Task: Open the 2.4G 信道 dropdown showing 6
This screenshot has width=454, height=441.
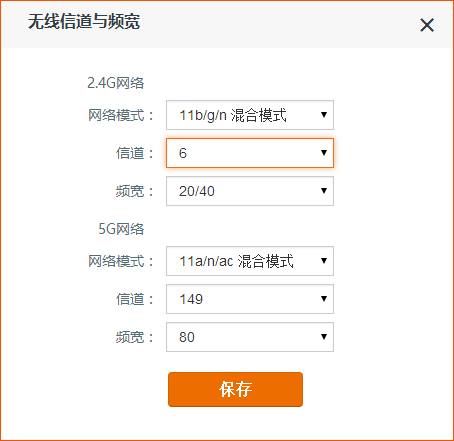Action: (x=250, y=153)
